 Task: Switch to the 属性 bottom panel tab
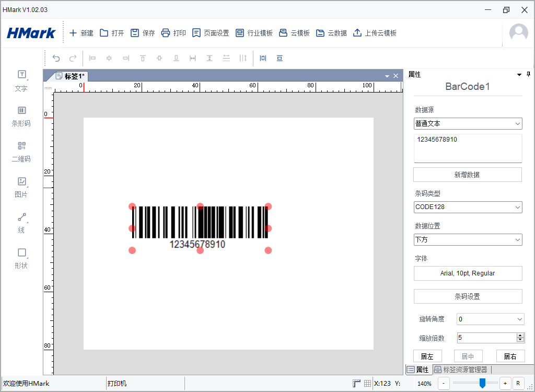tap(418, 370)
